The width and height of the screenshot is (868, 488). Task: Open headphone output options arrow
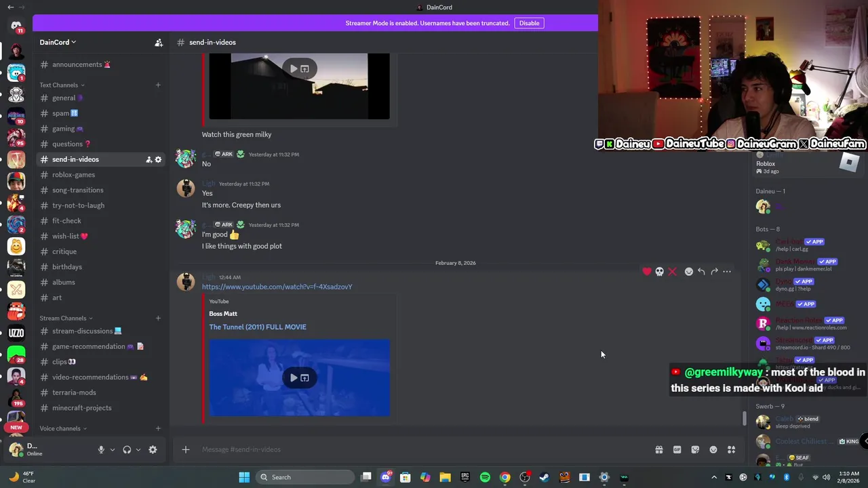[x=138, y=449]
